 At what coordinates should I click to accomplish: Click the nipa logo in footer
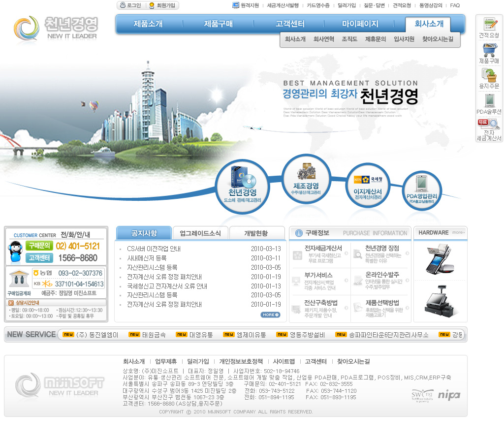point(449,395)
